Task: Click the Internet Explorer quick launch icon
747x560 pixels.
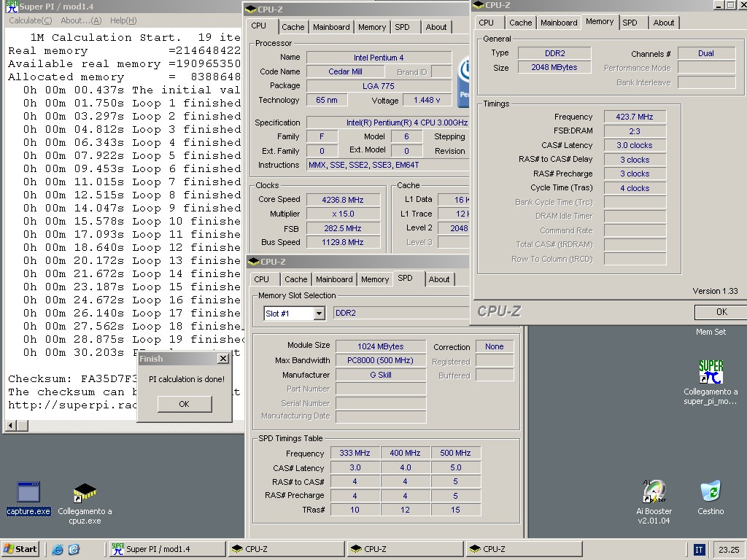Action: coord(58,549)
